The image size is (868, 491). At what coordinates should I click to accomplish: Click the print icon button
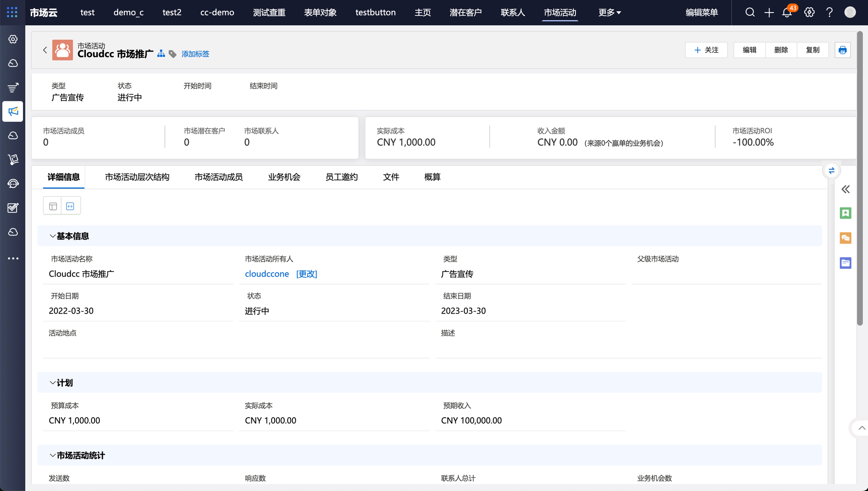842,50
